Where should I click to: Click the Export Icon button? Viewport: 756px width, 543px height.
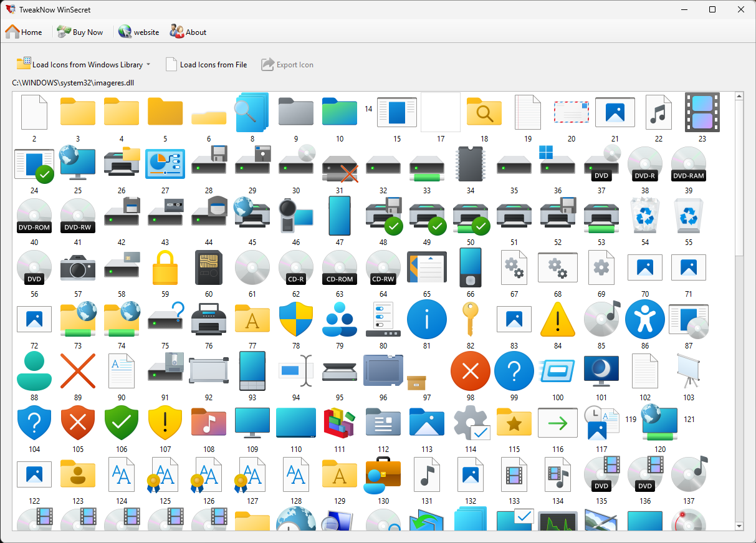[287, 64]
